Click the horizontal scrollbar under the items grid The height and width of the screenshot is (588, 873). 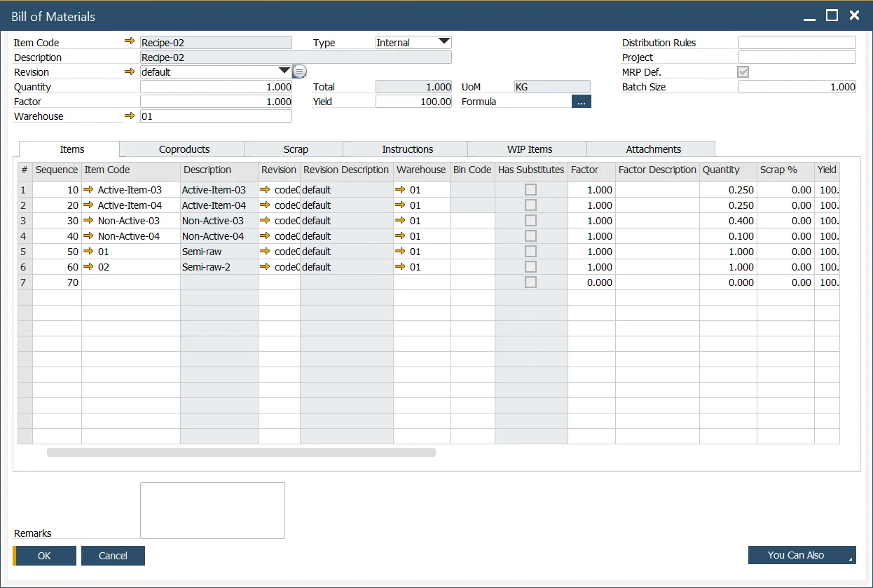pyautogui.click(x=241, y=453)
